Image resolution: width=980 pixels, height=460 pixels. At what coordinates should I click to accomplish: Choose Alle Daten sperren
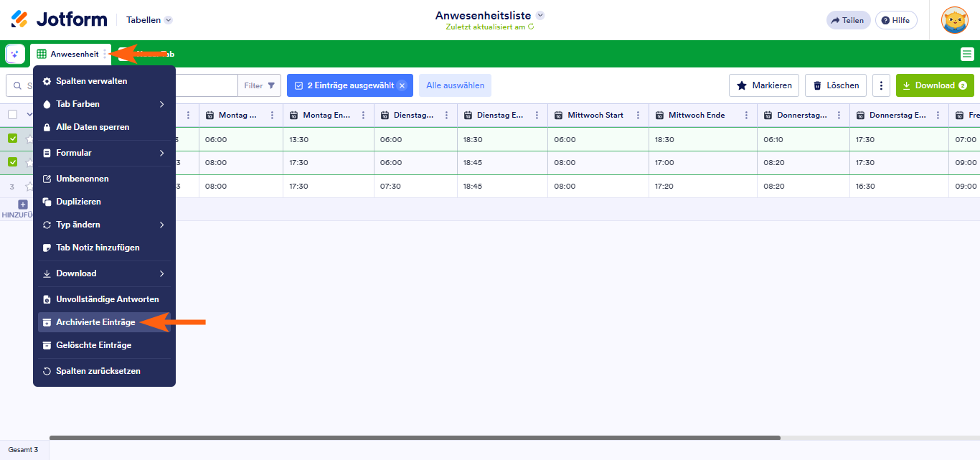pos(104,127)
